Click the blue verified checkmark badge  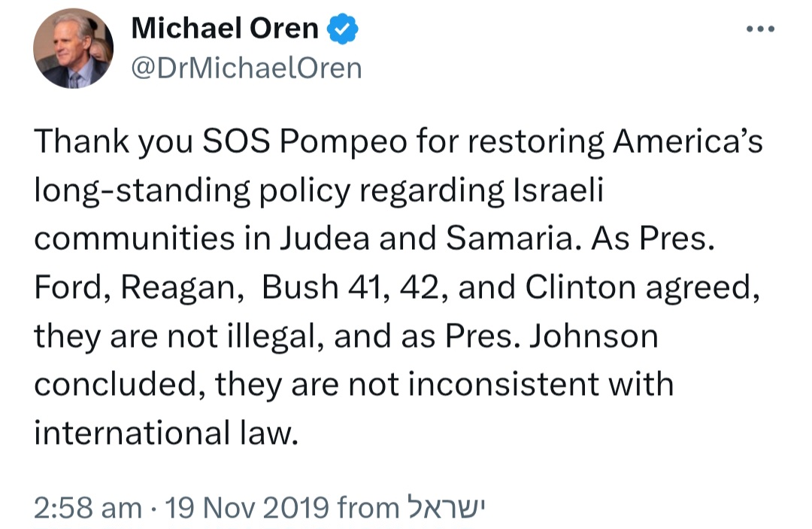(342, 29)
